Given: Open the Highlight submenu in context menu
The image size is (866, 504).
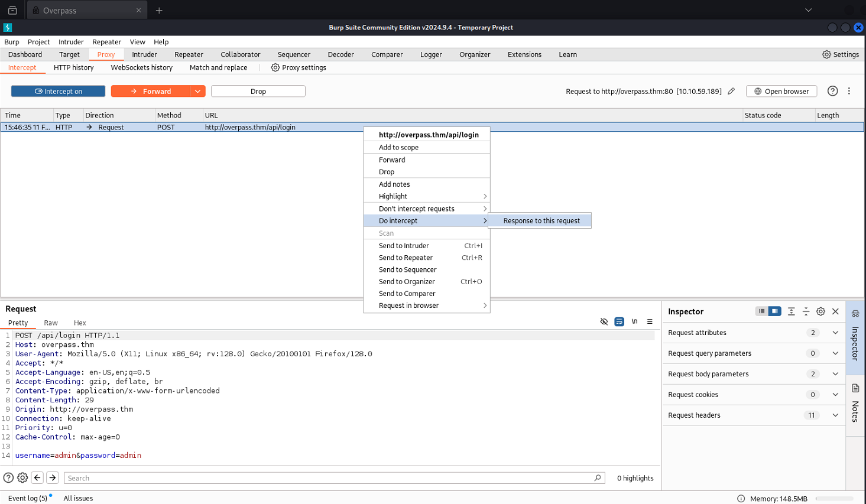Looking at the screenshot, I should pos(427,196).
